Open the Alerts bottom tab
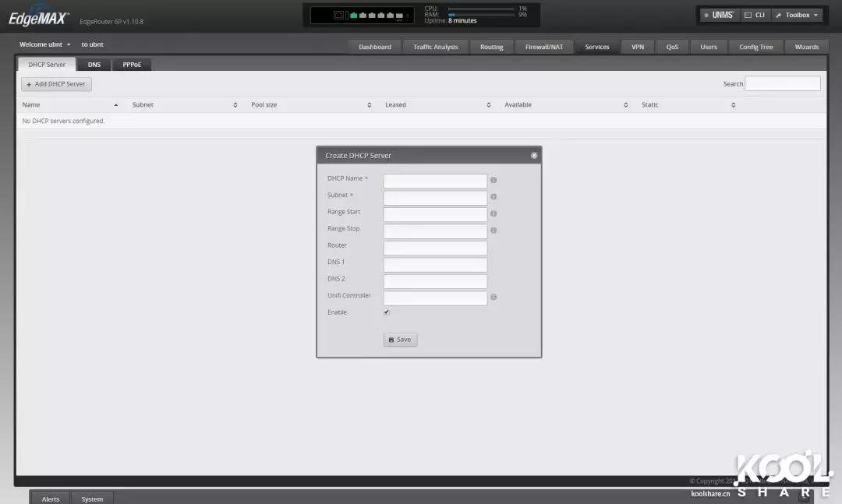The image size is (842, 504). pos(51,499)
